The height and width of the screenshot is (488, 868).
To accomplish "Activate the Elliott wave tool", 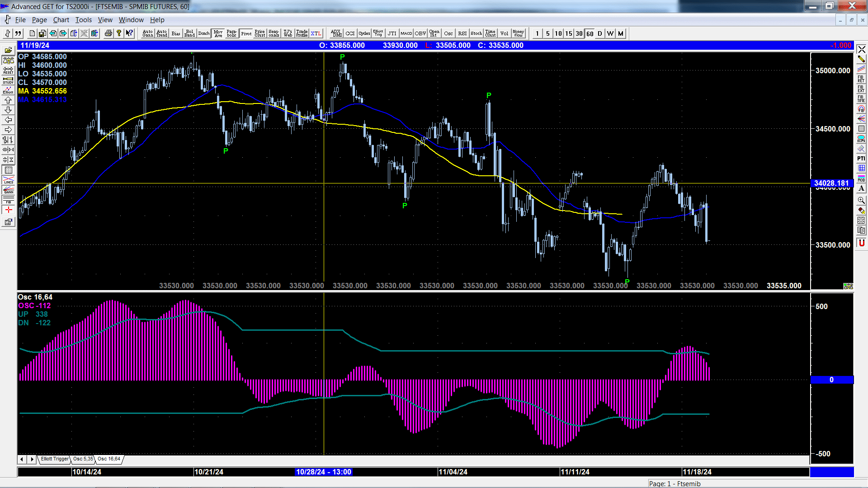I will pyautogui.click(x=8, y=90).
